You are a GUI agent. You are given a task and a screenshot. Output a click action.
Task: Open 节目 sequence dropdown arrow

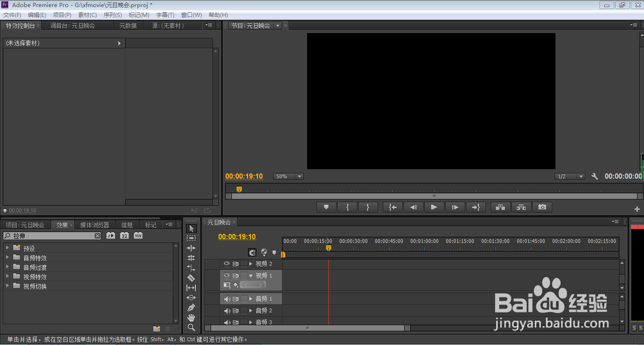click(x=278, y=26)
